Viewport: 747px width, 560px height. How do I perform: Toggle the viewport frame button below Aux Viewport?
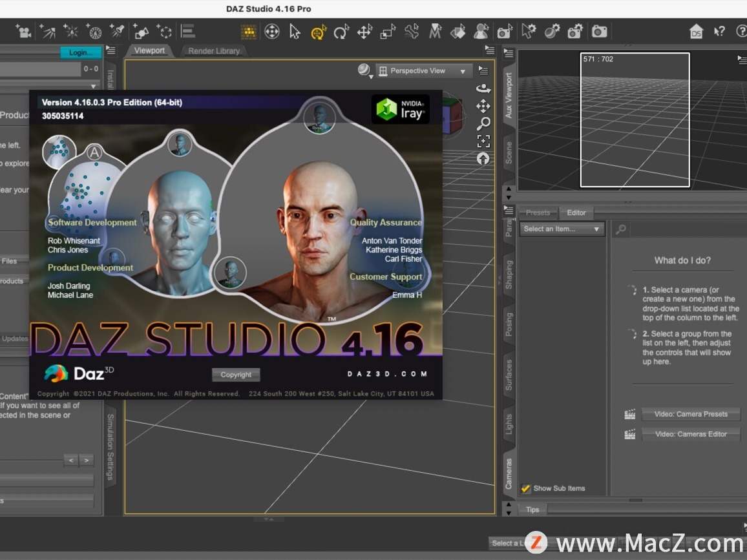[x=483, y=141]
